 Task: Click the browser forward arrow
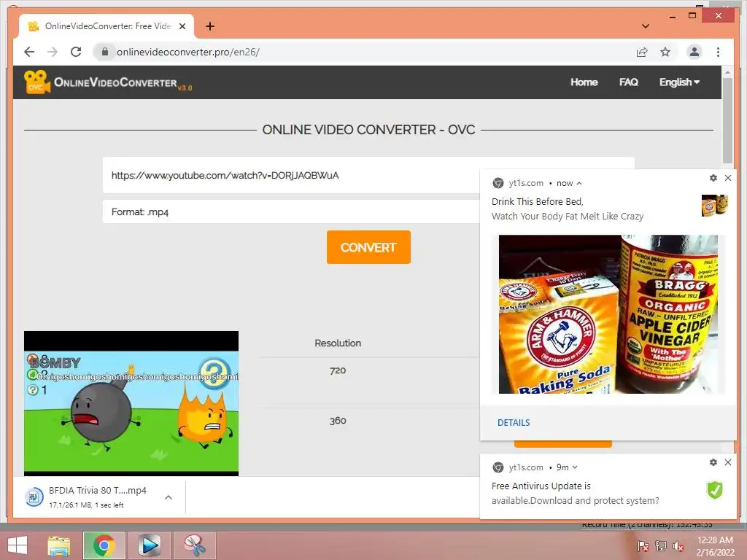coord(53,52)
